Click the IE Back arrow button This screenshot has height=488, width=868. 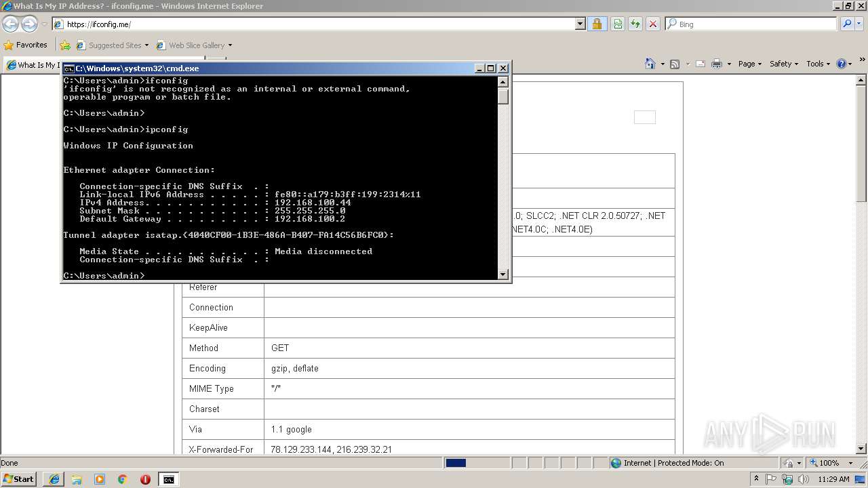click(x=10, y=24)
